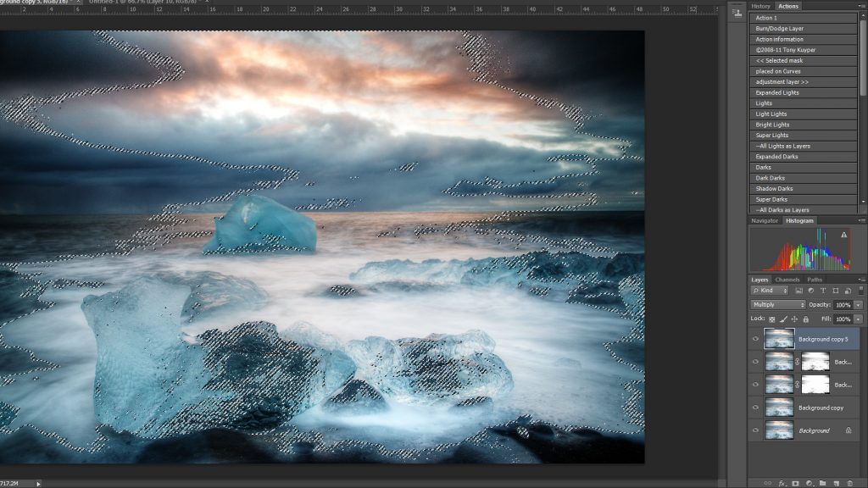Lock transparent pixels in Layers panel

(x=771, y=319)
